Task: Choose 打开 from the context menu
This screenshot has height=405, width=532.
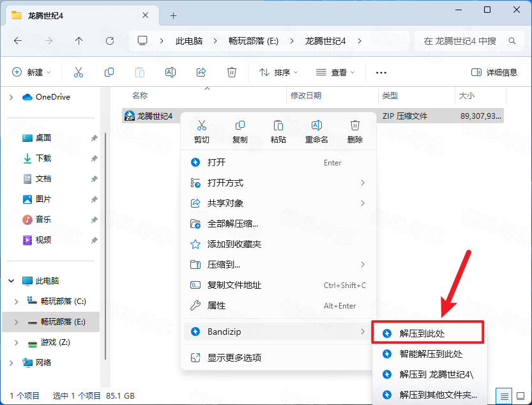Action: pyautogui.click(x=278, y=162)
